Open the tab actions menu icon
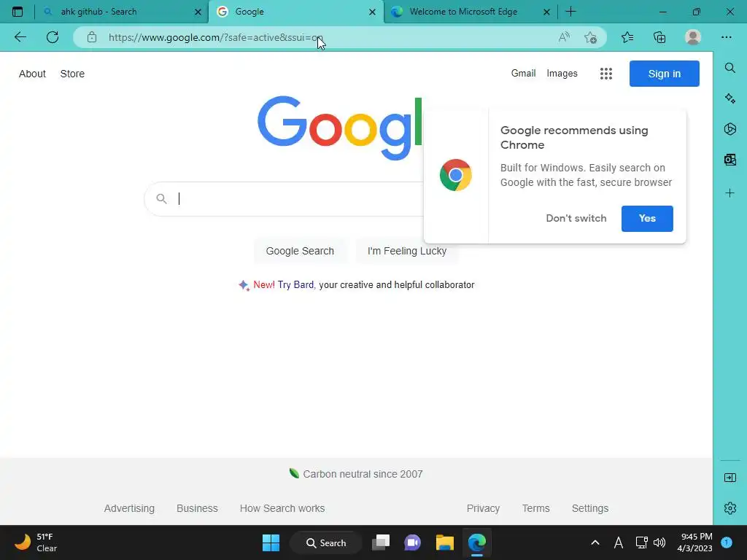 pyautogui.click(x=18, y=12)
